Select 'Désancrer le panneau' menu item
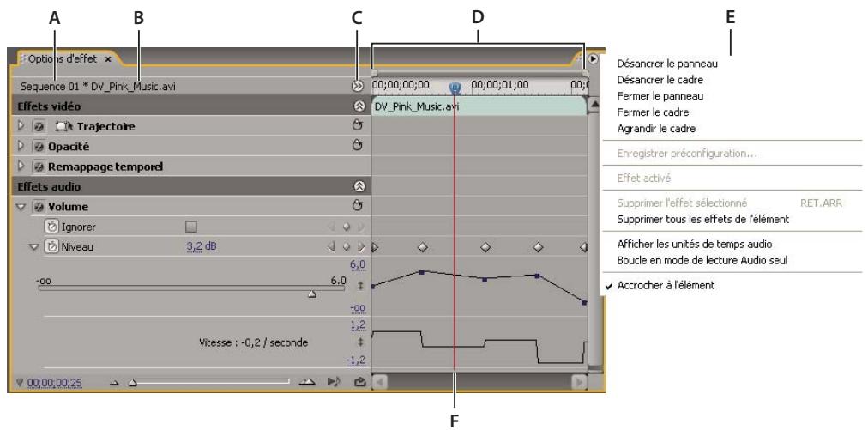The height and width of the screenshot is (430, 868). pos(666,64)
